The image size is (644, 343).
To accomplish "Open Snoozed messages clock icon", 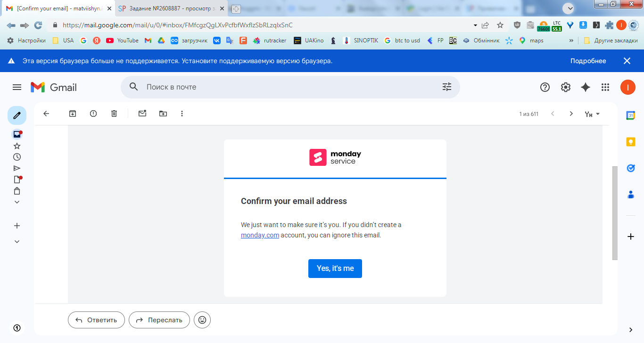I will (17, 157).
